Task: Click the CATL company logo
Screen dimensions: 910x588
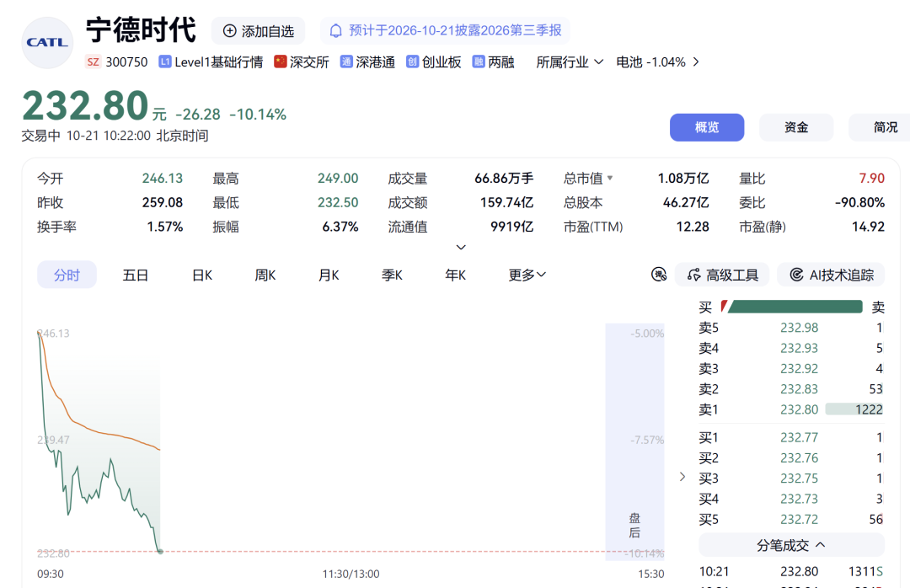Action: click(47, 42)
